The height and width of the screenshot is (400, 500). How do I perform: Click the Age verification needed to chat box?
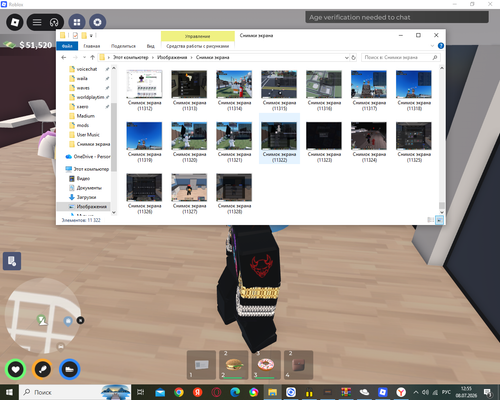tap(397, 17)
